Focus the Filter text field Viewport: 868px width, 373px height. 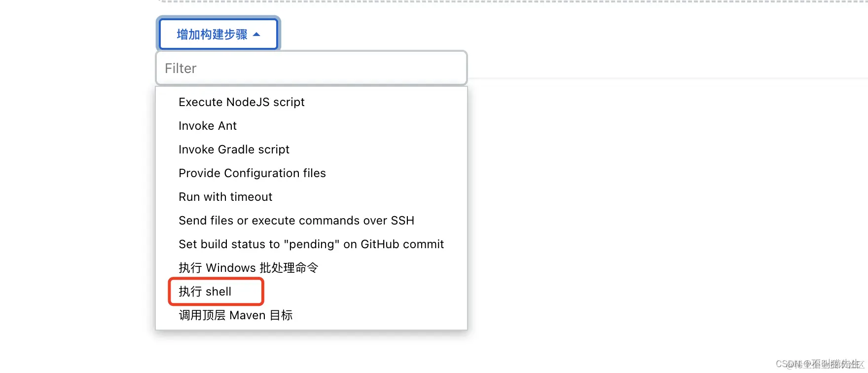coord(311,68)
